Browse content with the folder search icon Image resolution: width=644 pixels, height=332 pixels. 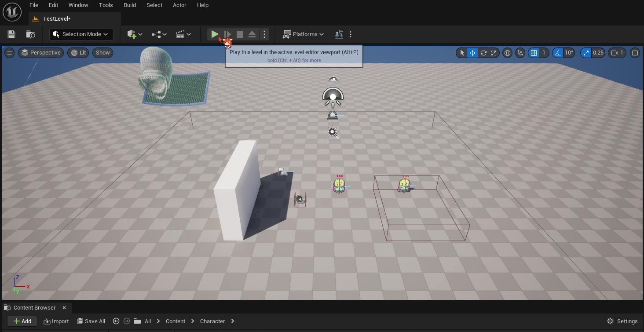click(x=30, y=34)
